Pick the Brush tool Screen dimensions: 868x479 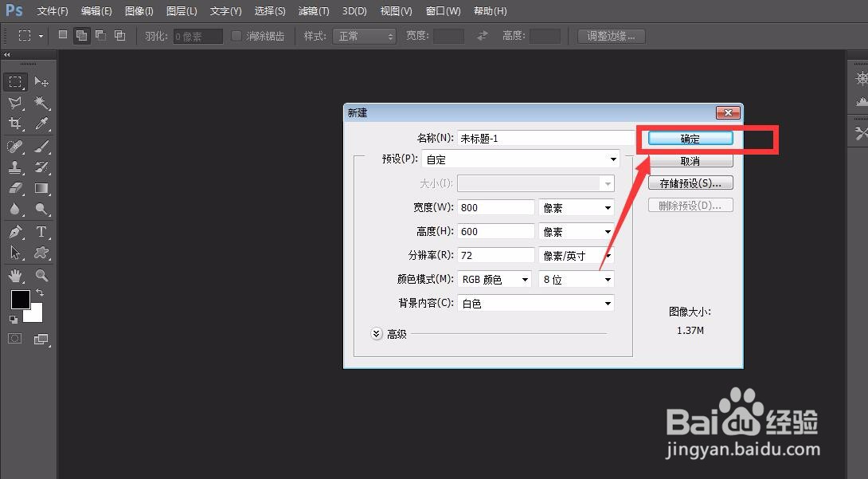point(41,146)
